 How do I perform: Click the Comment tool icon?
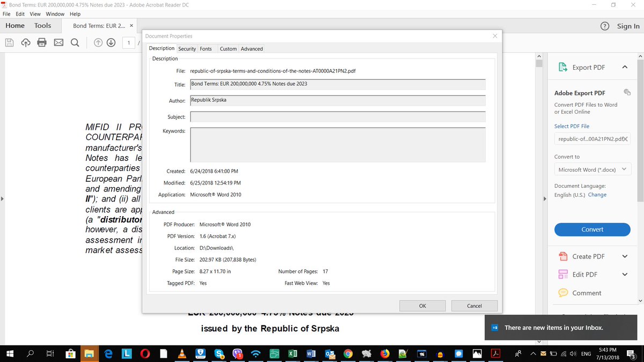[563, 293]
